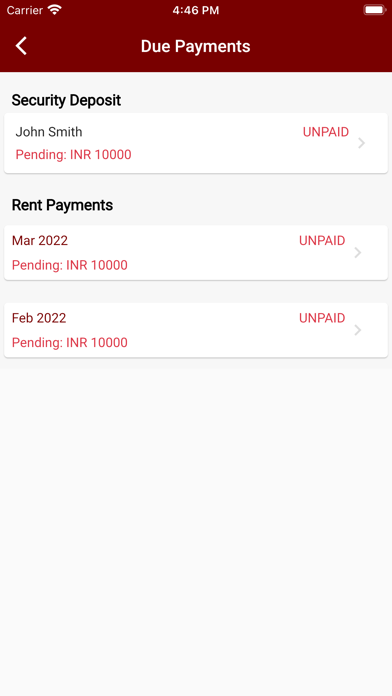Open John Smith security deposit chevron

[361, 143]
